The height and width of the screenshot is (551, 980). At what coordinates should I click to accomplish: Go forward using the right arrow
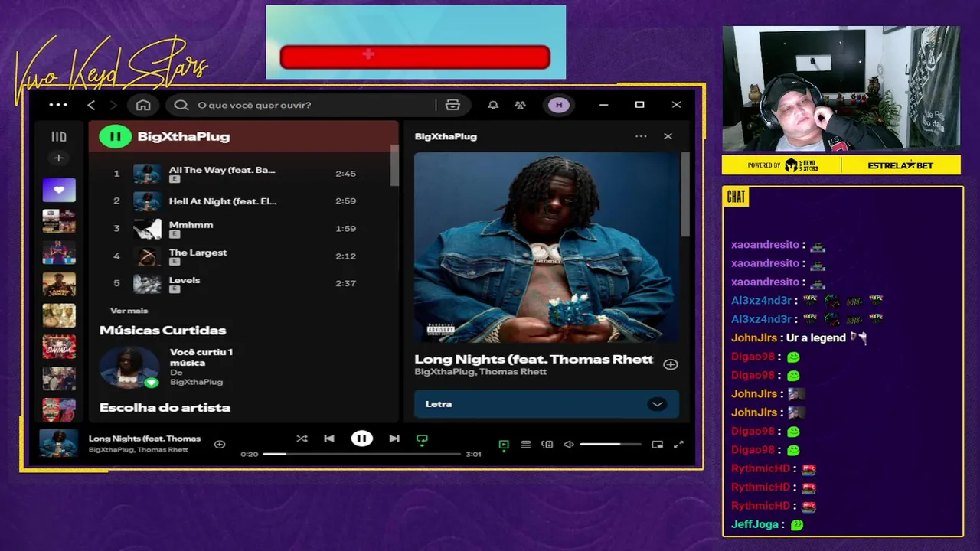pos(113,105)
